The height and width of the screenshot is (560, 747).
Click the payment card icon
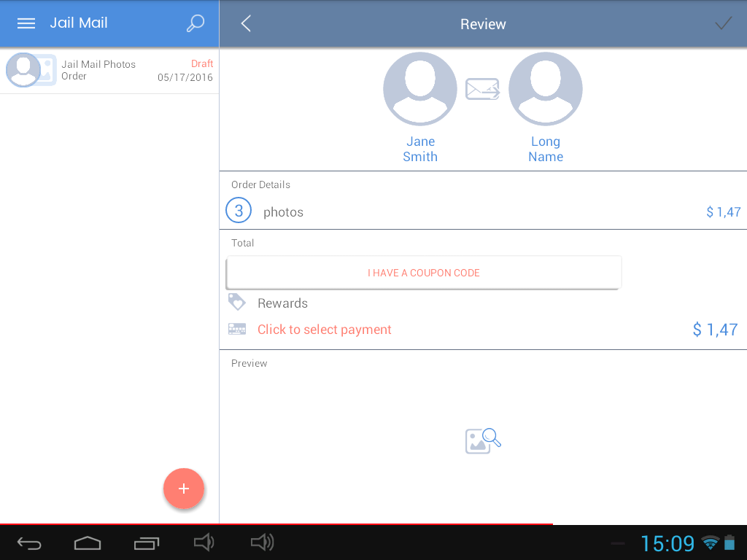[x=237, y=329]
